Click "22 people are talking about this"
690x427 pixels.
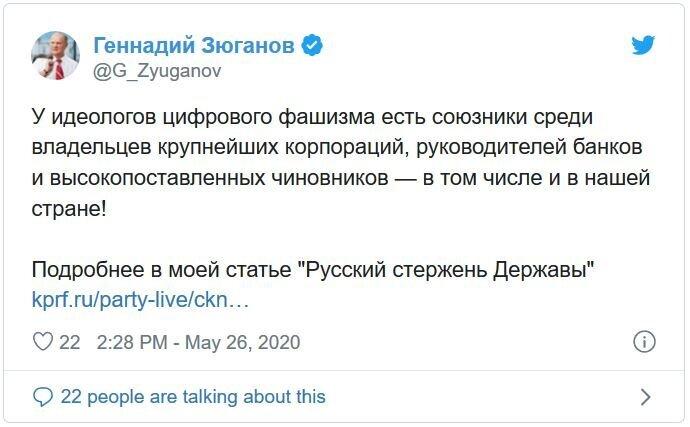pos(193,397)
